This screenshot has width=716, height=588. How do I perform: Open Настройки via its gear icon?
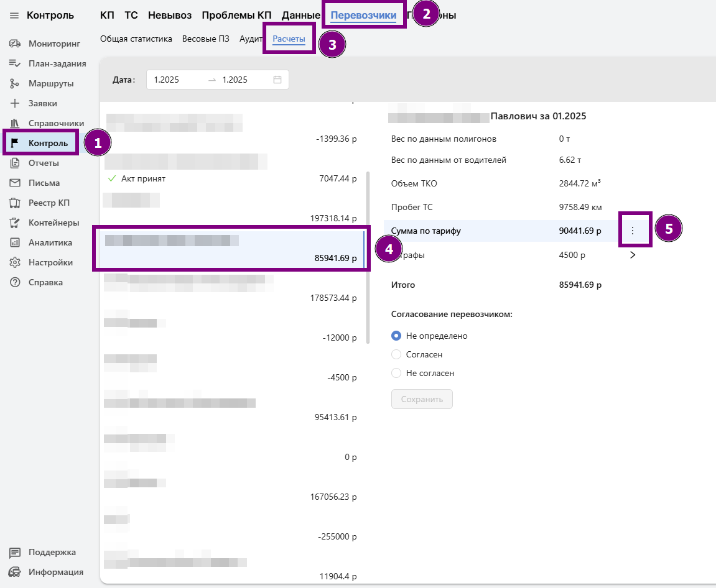[16, 262]
